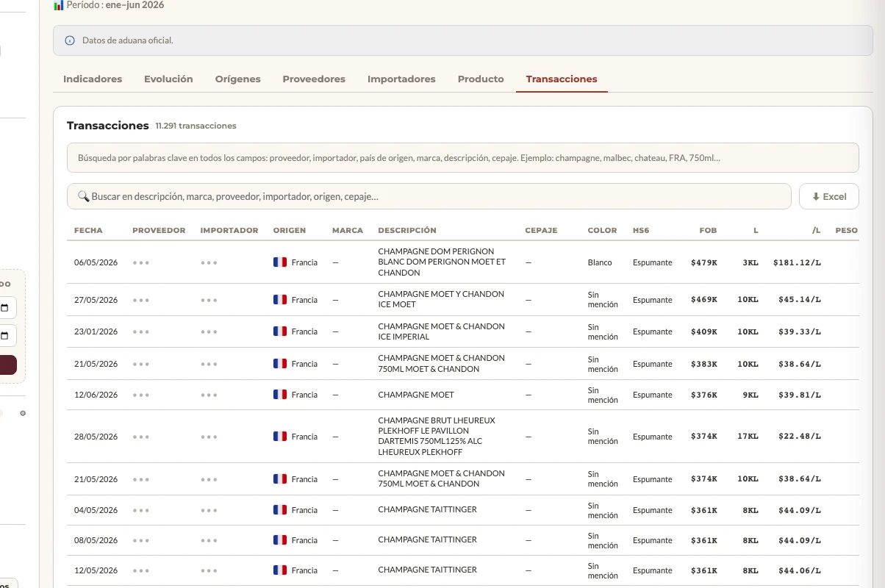Click the masked importador dots in the 12/06/2026 row

pyautogui.click(x=209, y=395)
